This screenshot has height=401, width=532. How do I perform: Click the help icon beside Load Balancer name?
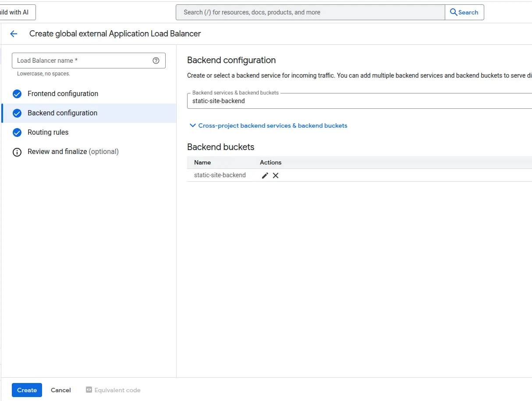pyautogui.click(x=156, y=61)
